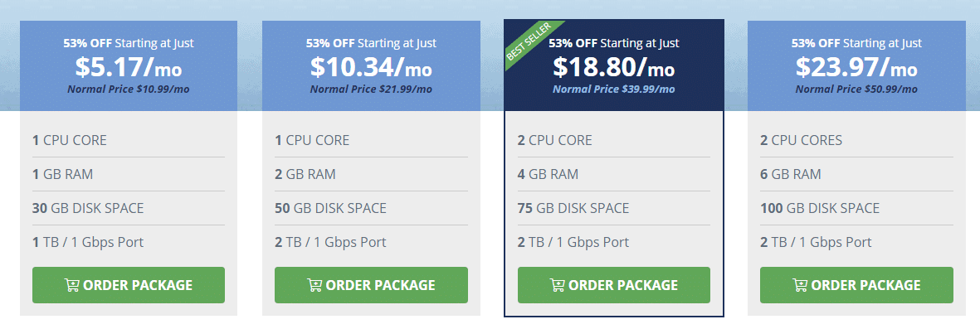Order the package with 100 GB disk space

(x=857, y=285)
